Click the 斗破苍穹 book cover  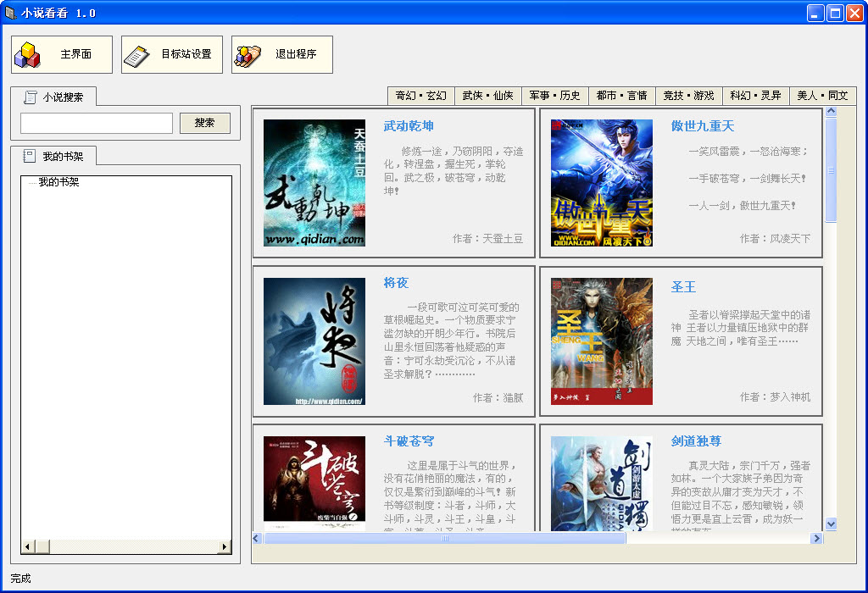314,484
